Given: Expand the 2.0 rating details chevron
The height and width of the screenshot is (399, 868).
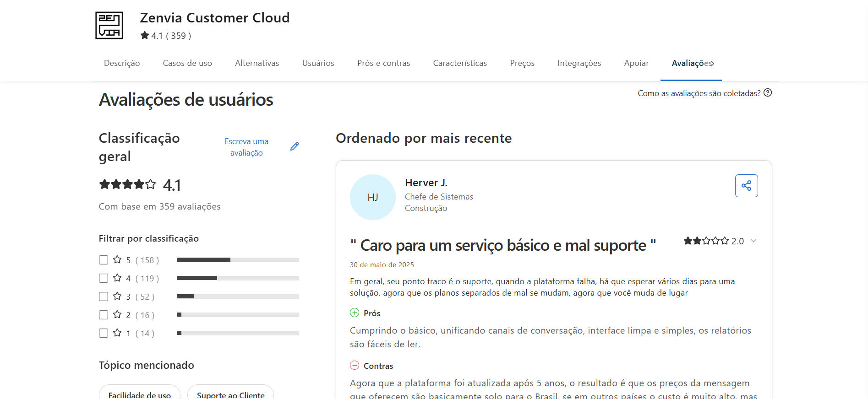Looking at the screenshot, I should coord(753,241).
